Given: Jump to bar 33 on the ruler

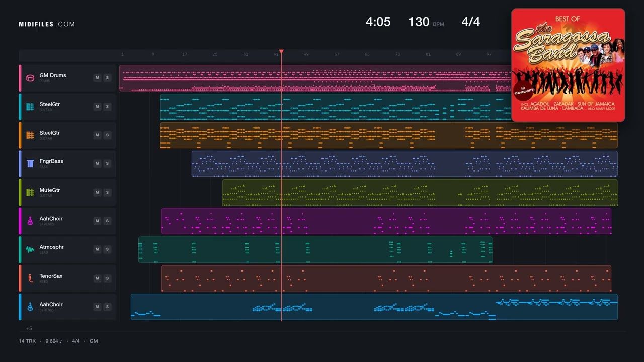Looking at the screenshot, I should 246,54.
